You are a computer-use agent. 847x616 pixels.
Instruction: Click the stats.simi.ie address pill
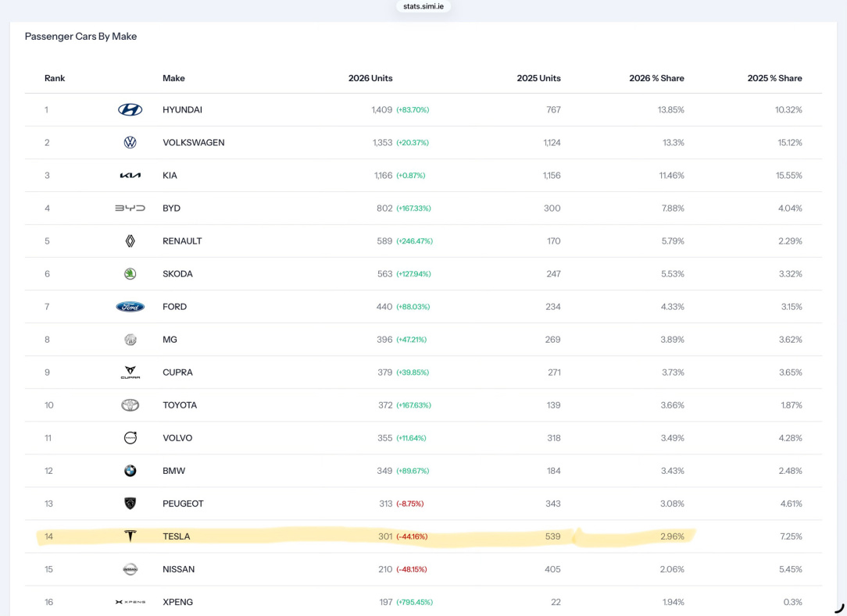[423, 6]
